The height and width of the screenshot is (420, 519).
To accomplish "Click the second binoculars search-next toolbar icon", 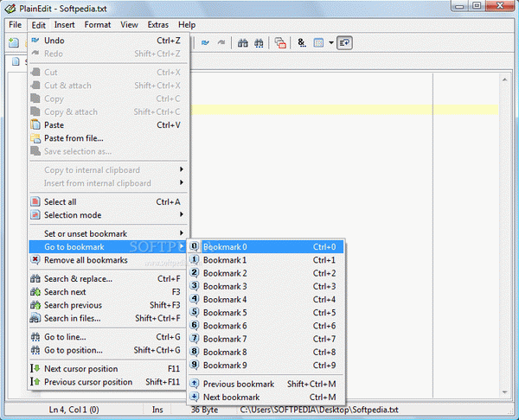I will [x=259, y=42].
